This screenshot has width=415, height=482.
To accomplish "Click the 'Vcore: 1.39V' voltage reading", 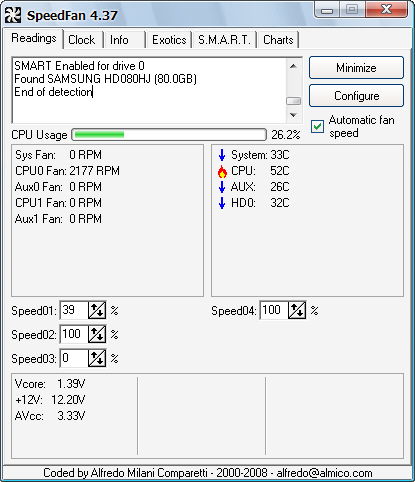I will tap(50, 384).
